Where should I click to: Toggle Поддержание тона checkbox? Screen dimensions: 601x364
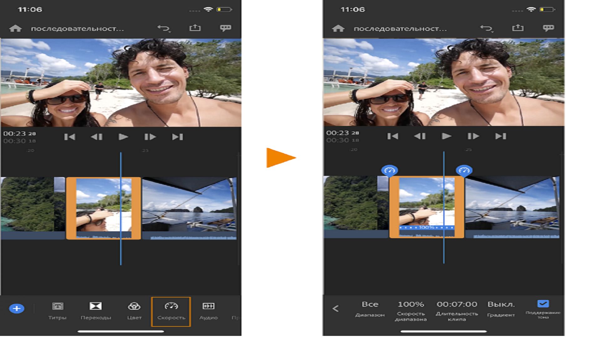[x=543, y=304]
